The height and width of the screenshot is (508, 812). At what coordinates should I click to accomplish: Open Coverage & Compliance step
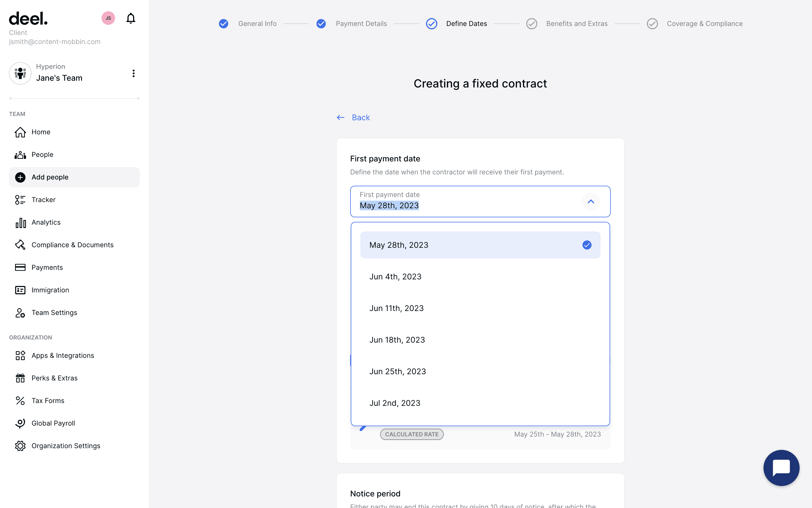click(694, 23)
